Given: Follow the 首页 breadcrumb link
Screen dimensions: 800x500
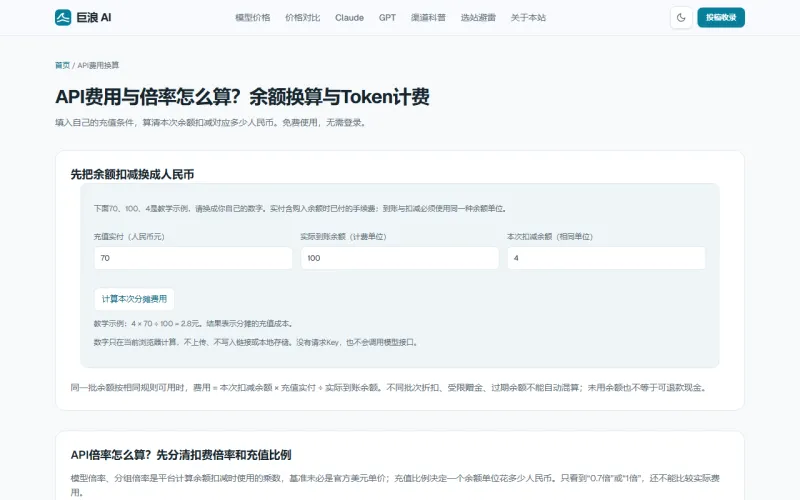Looking at the screenshot, I should [x=62, y=65].
